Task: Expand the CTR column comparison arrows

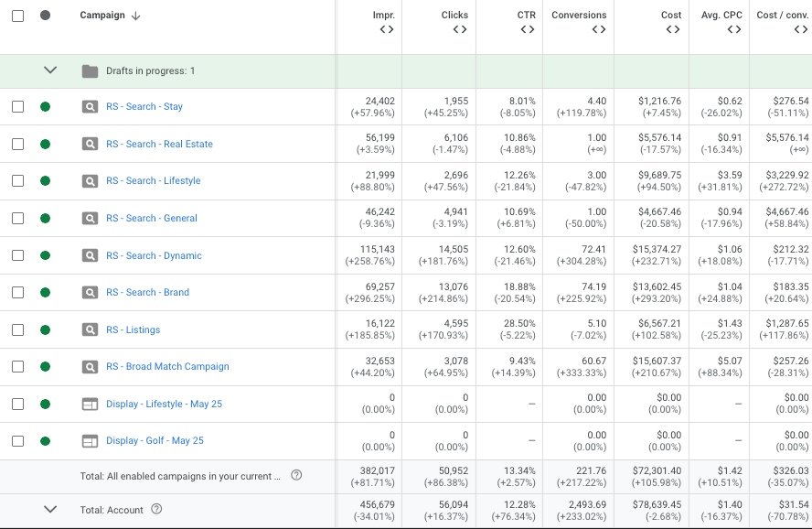Action: pos(528,29)
